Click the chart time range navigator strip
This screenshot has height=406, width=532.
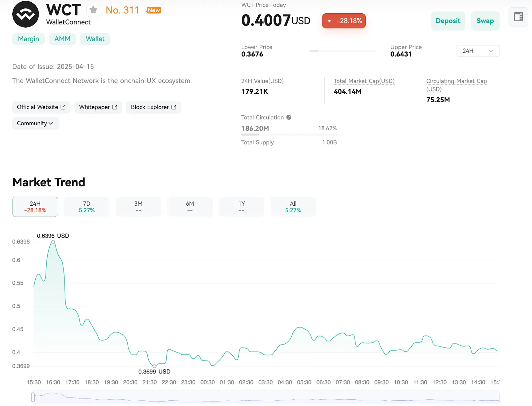(266, 397)
